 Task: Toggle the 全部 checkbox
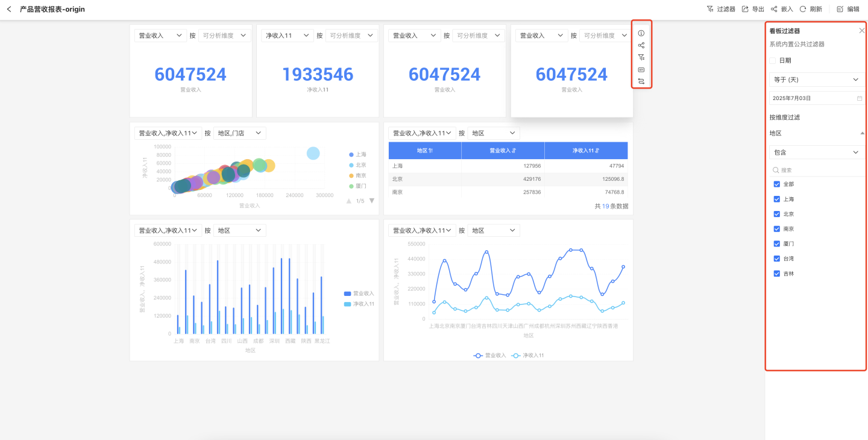pos(777,184)
